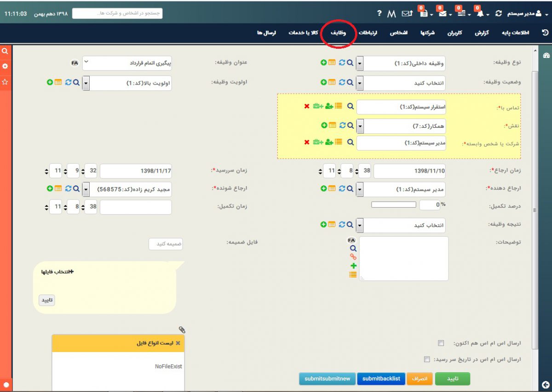
Task: Expand the ارجاع شونده dropdown
Action: 86,189
